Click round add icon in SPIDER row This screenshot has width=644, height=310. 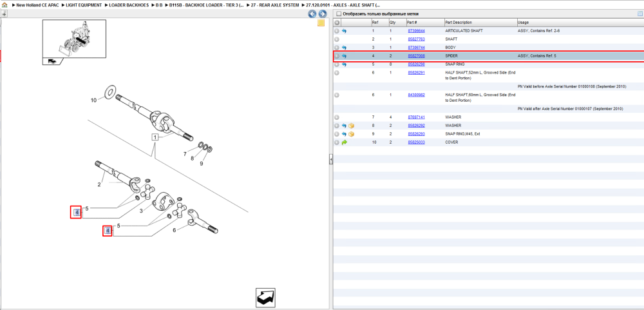point(337,56)
